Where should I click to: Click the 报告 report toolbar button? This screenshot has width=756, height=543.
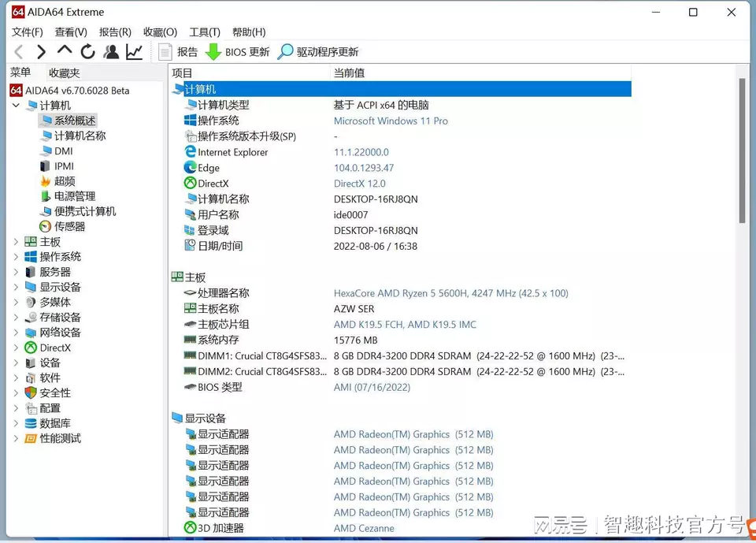[179, 52]
